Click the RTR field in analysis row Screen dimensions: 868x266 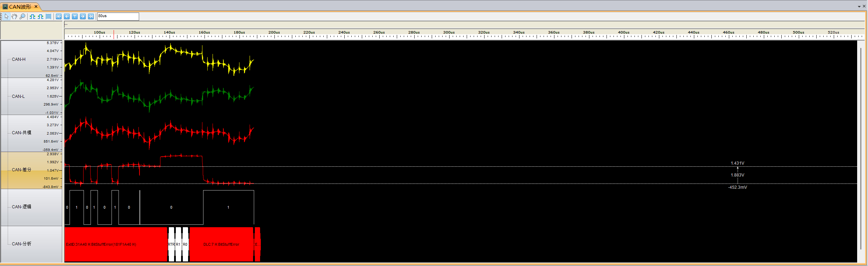(171, 244)
